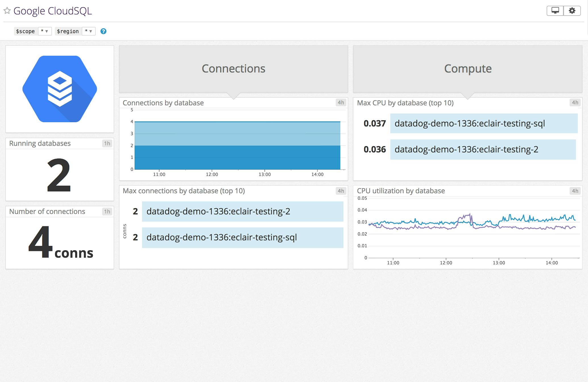Open TV/fullscreen mode monitor icon

555,11
